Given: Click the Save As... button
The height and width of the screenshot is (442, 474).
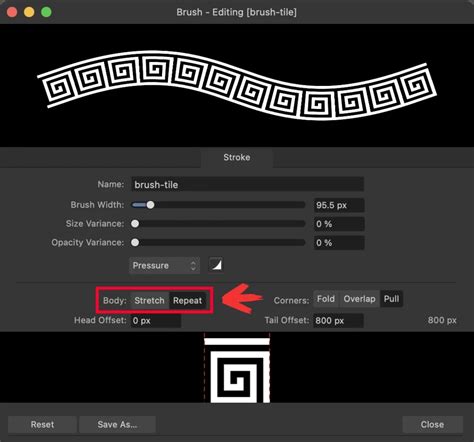Looking at the screenshot, I should click(117, 424).
